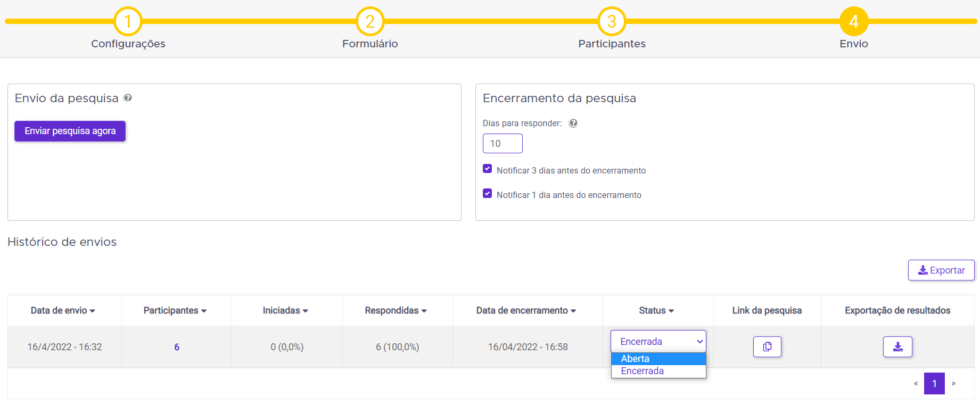Screen dimensions: 980x404
Task: Go to step 3 Participantes circle
Action: [612, 21]
